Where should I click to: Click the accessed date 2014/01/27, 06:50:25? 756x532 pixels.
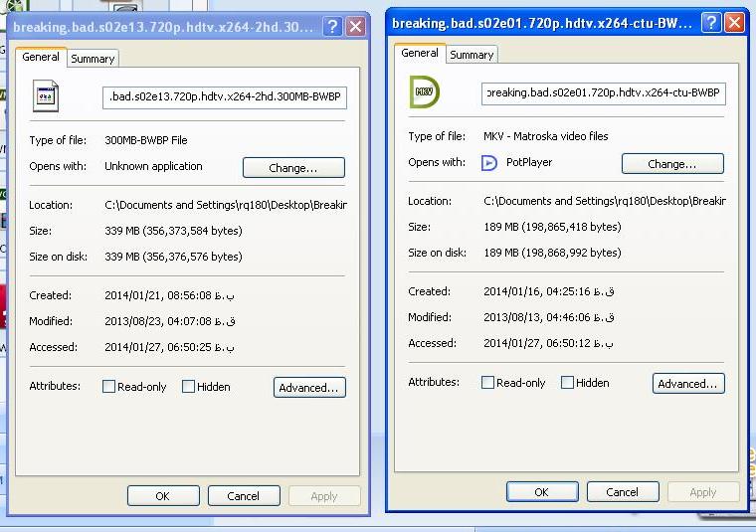click(x=169, y=347)
